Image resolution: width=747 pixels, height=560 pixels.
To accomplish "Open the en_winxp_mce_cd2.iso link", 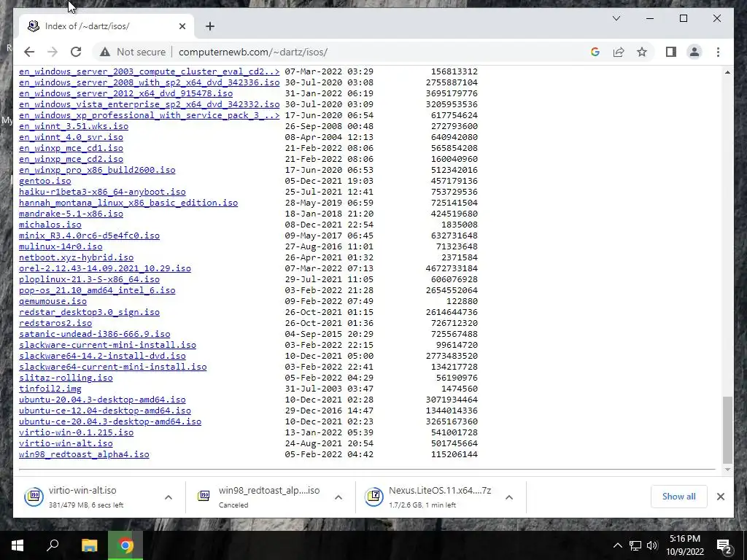I will pyautogui.click(x=71, y=159).
